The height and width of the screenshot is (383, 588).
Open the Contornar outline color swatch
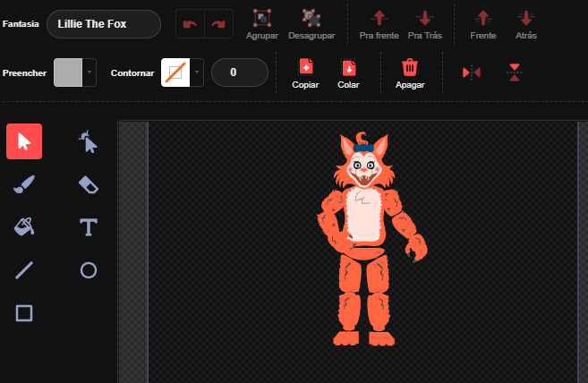tap(175, 72)
